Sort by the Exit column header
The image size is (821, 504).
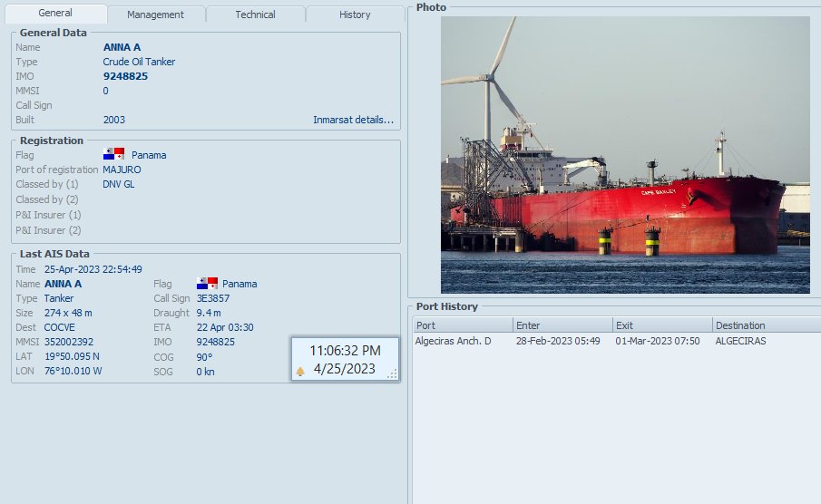pos(662,325)
